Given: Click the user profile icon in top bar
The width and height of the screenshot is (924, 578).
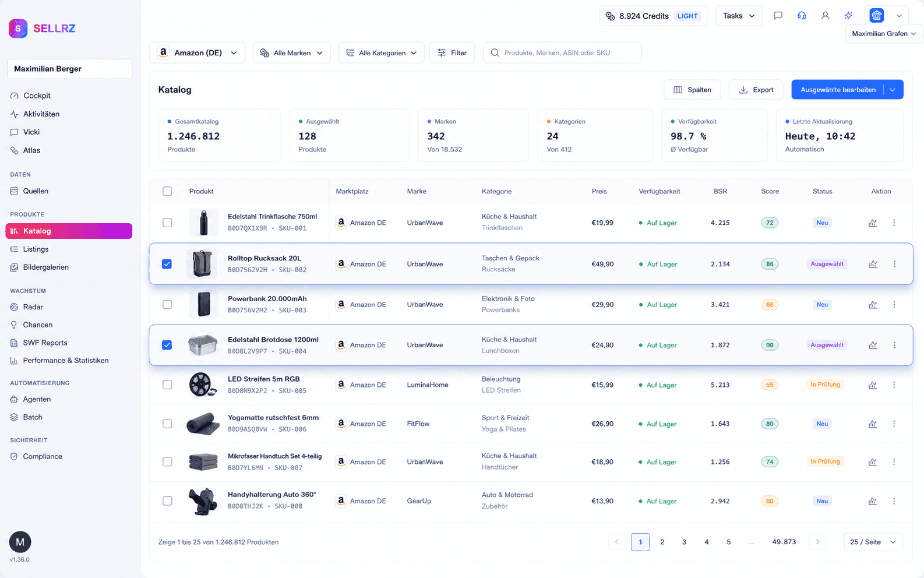Looking at the screenshot, I should [x=825, y=16].
